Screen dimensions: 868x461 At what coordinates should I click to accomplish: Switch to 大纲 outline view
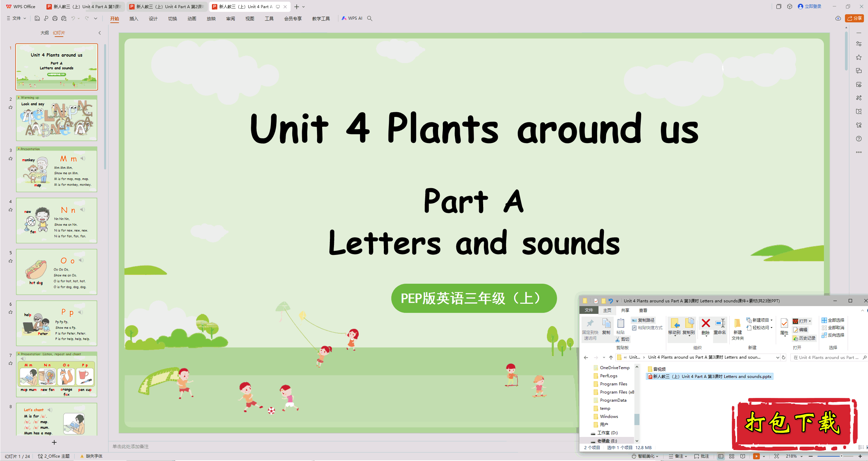44,33
